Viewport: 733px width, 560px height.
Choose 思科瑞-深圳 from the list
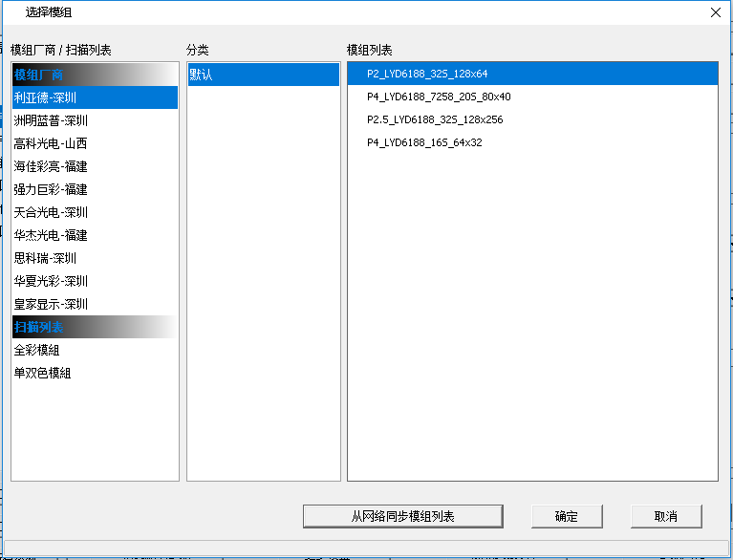click(x=45, y=258)
